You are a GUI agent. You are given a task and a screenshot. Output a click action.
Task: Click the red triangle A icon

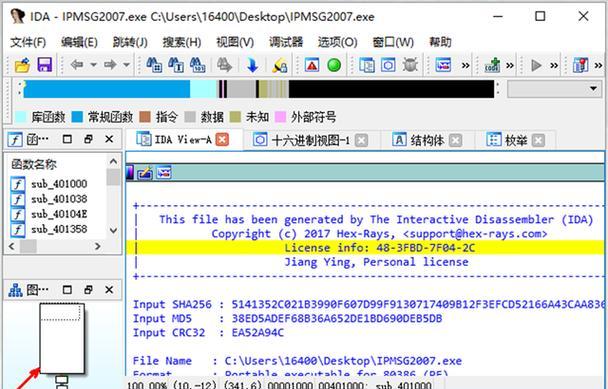pyautogui.click(x=312, y=65)
